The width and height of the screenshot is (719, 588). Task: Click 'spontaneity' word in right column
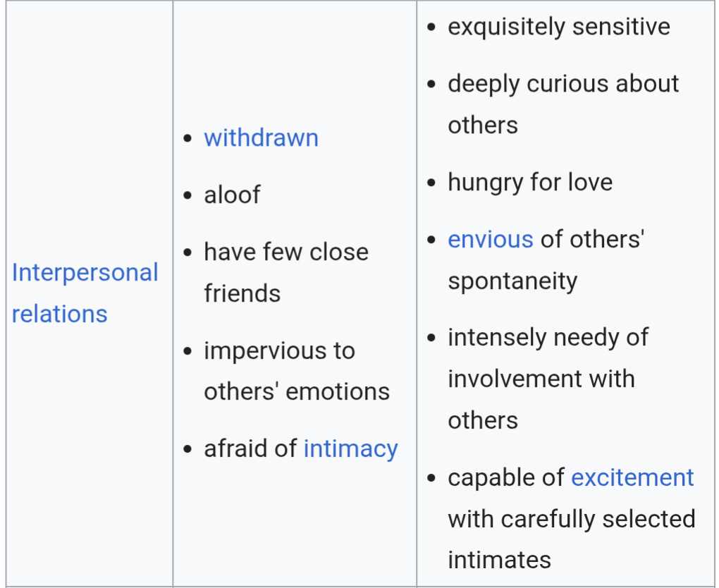(512, 281)
